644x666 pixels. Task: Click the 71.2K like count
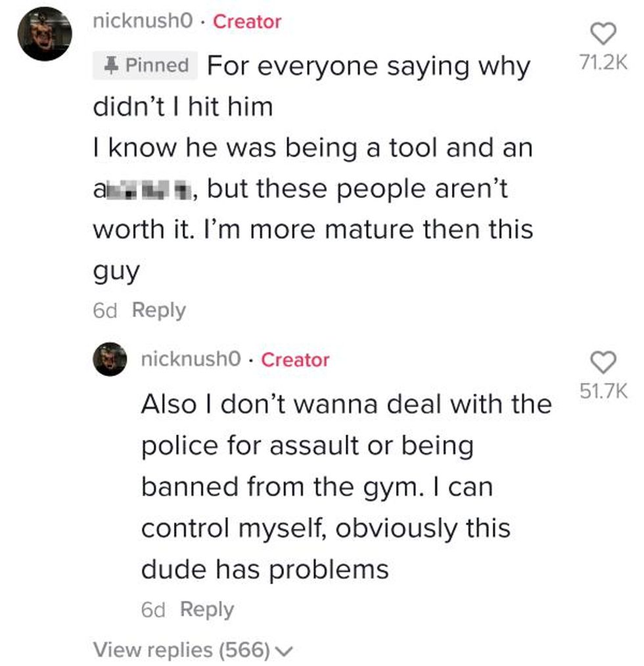click(x=601, y=62)
